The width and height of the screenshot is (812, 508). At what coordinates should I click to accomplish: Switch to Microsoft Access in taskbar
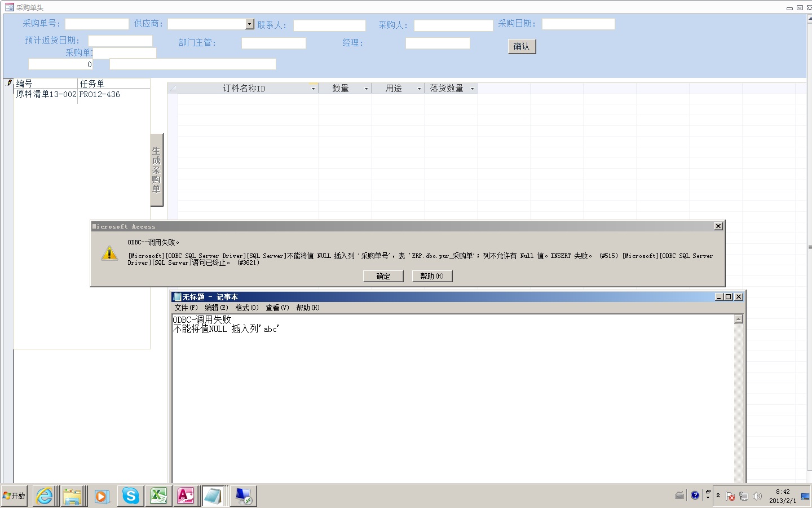pyautogui.click(x=186, y=496)
